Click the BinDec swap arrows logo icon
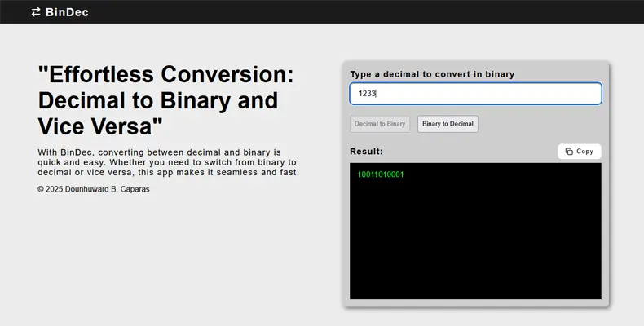 (x=36, y=12)
